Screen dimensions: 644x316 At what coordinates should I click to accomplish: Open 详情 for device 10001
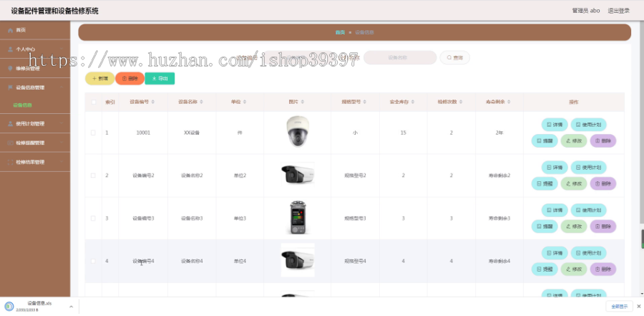[555, 124]
